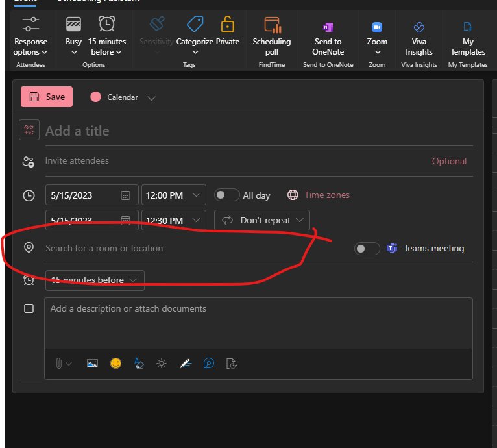Screen dimensions: 497x448
Task: Open the Categorize tag icon
Action: pyautogui.click(x=195, y=24)
